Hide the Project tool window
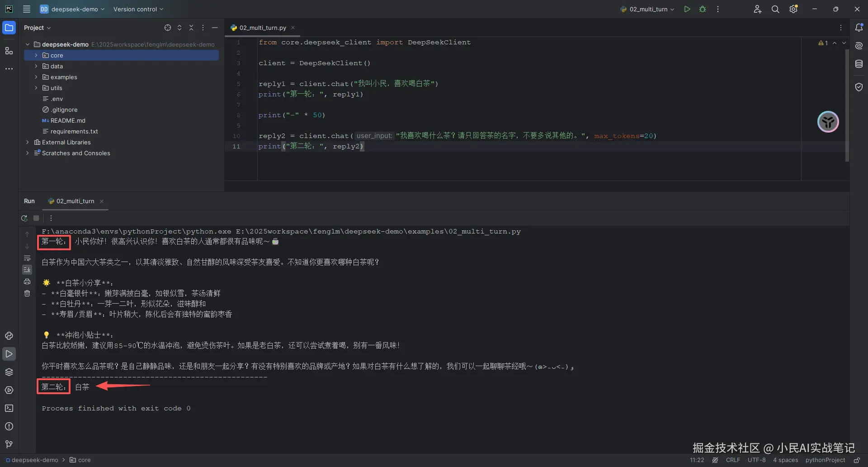This screenshot has height=467, width=868. click(x=215, y=28)
